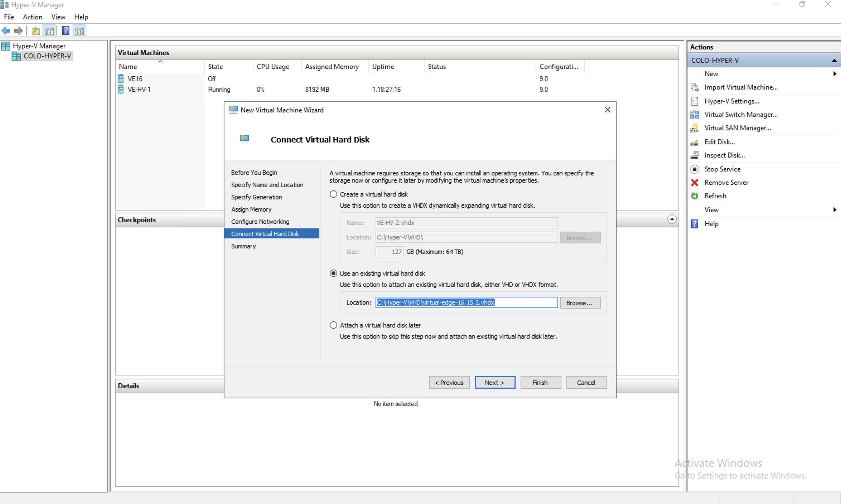Select Use an existing virtual hard disk
Viewport: 841px width, 504px height.
[333, 273]
